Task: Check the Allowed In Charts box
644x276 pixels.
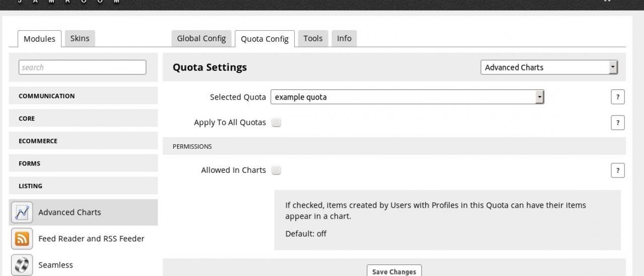Action: pos(276,170)
